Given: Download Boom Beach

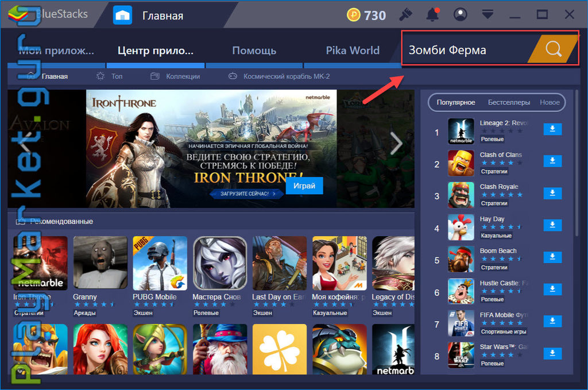Looking at the screenshot, I should [x=552, y=257].
